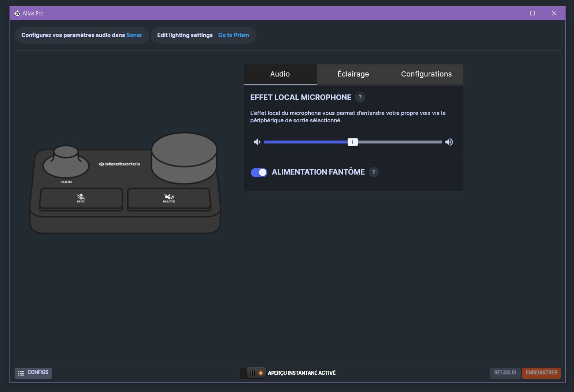Open the Configurations tab
The image size is (574, 392).
[426, 74]
